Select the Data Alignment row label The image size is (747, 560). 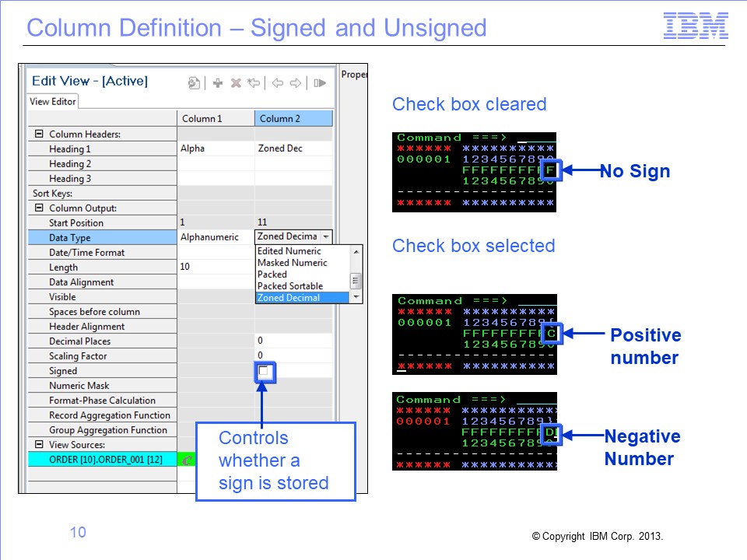(103, 282)
